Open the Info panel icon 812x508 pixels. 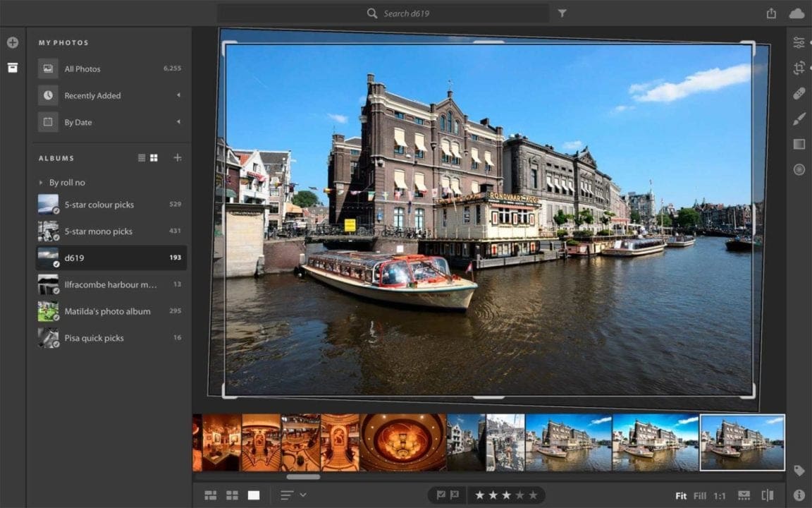point(799,495)
